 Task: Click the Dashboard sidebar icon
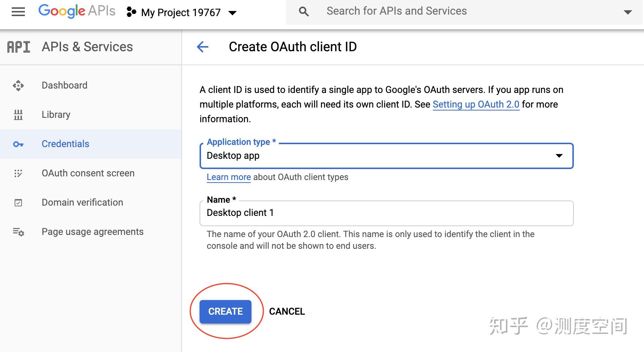point(18,86)
